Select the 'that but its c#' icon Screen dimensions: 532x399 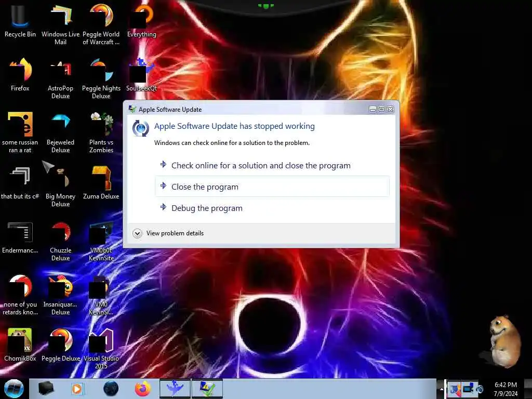20,182
